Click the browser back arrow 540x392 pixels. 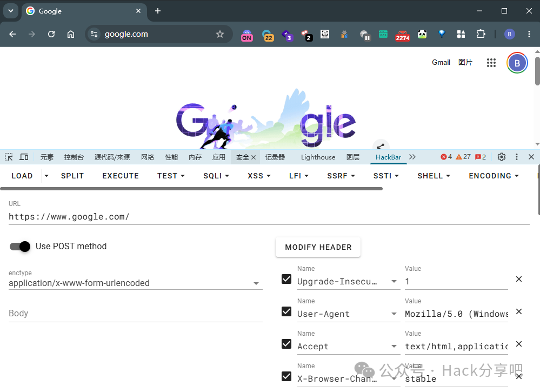click(x=12, y=34)
